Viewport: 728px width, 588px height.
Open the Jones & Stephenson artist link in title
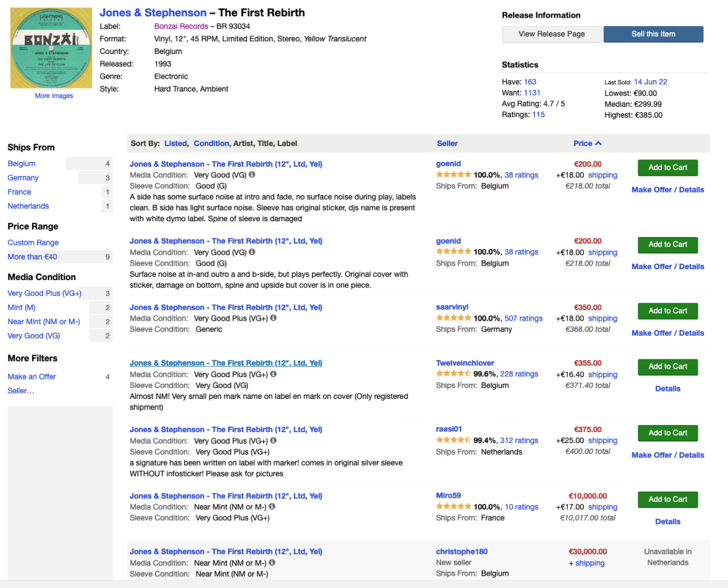pyautogui.click(x=153, y=13)
